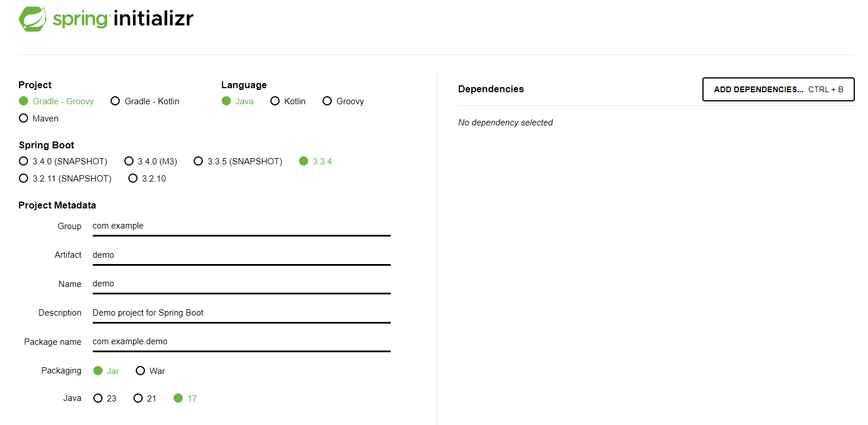Image resolution: width=868 pixels, height=425 pixels.
Task: Edit the Package name field
Action: (241, 342)
